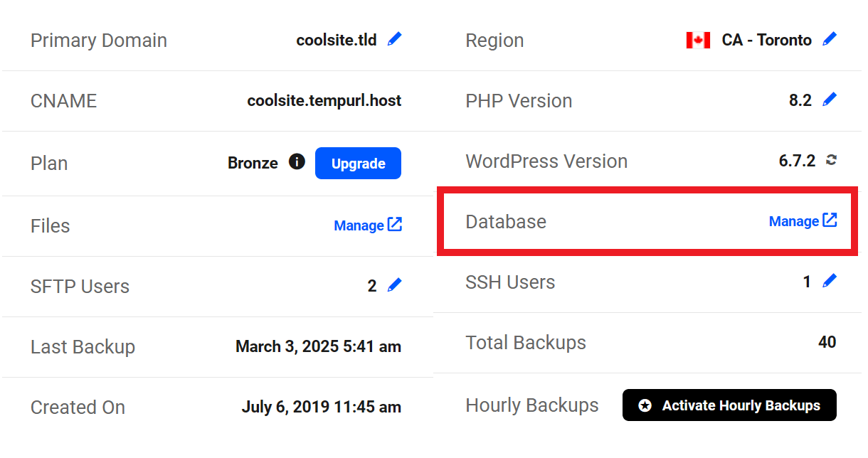Viewport: 868px width, 458px height.
Task: Click the Hourly Backups label
Action: (532, 405)
